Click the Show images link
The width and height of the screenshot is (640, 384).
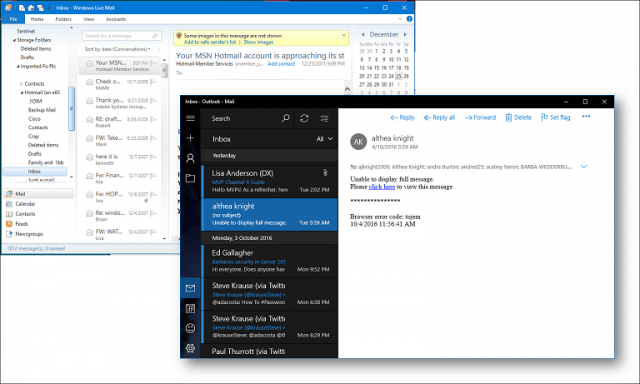pyautogui.click(x=258, y=42)
